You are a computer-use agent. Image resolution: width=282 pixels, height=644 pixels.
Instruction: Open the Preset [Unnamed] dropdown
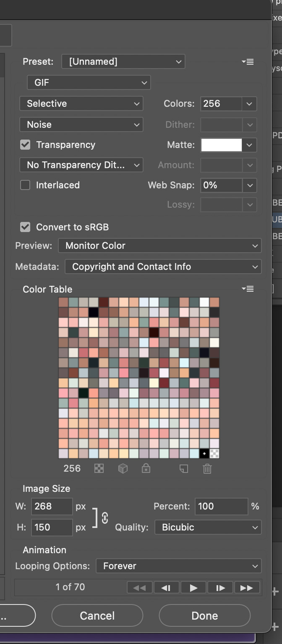tap(123, 61)
